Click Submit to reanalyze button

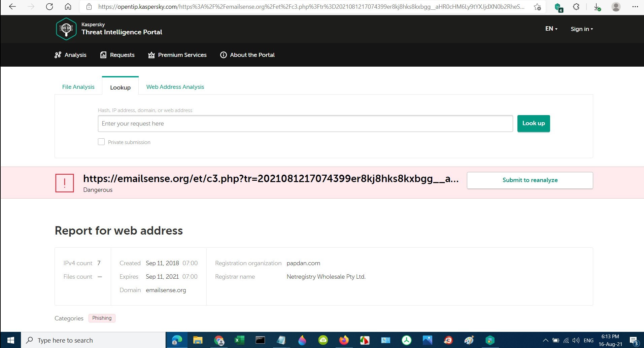point(530,180)
